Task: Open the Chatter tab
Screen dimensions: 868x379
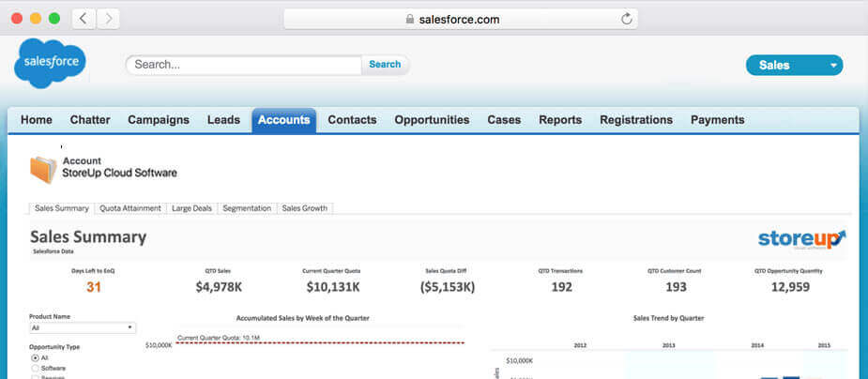Action: click(x=90, y=120)
